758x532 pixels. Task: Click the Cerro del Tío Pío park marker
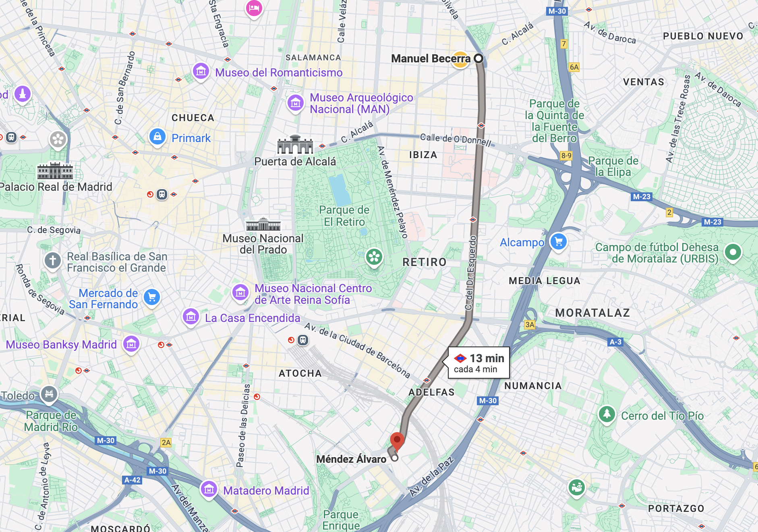607,415
